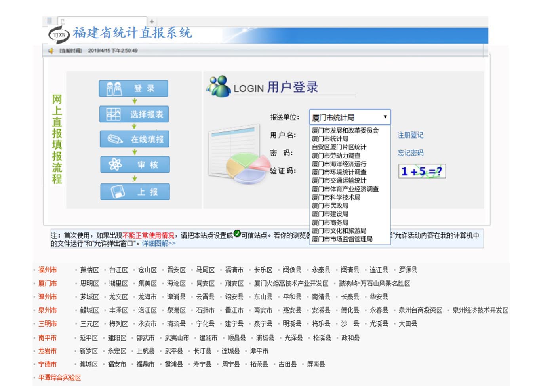The width and height of the screenshot is (535, 392).
Task: Click the 选择报表 workflow step button
Action: (x=134, y=114)
